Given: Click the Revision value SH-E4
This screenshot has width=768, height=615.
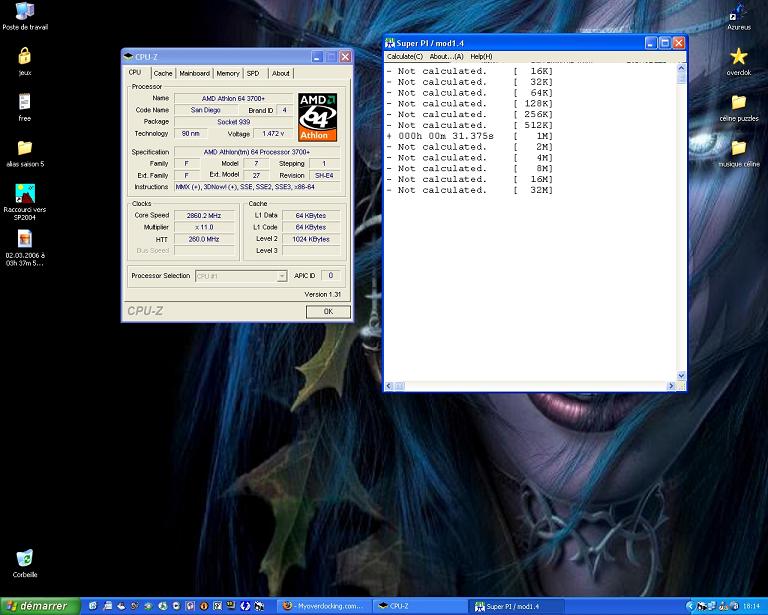Looking at the screenshot, I should point(324,175).
